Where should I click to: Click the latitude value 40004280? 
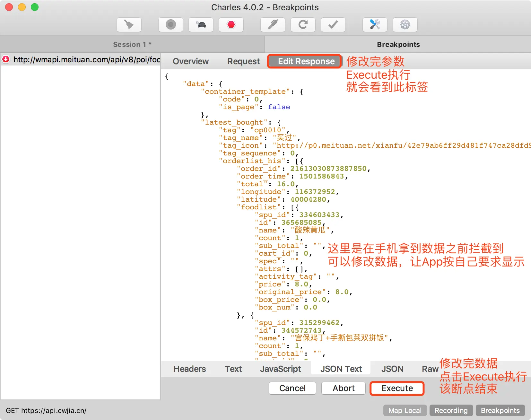[308, 199]
